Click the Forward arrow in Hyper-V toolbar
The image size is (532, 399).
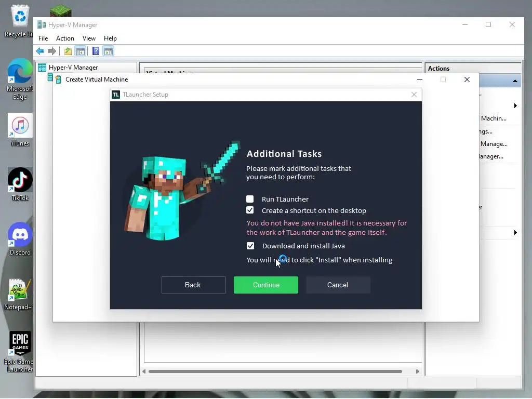click(52, 51)
